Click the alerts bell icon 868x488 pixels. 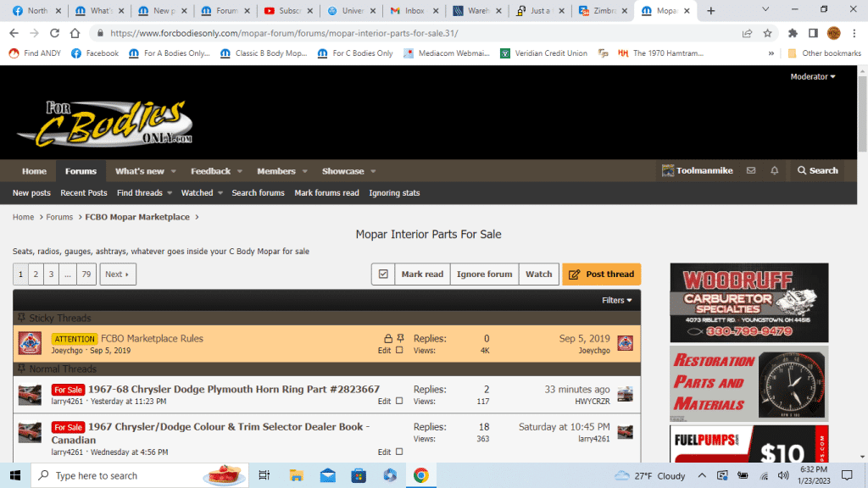[774, 171]
